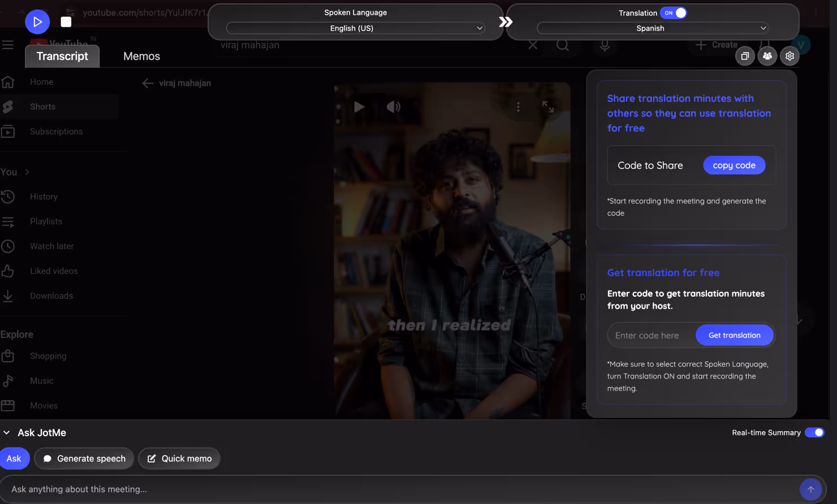Click the white stop recording button
The width and height of the screenshot is (837, 504).
[x=66, y=22]
